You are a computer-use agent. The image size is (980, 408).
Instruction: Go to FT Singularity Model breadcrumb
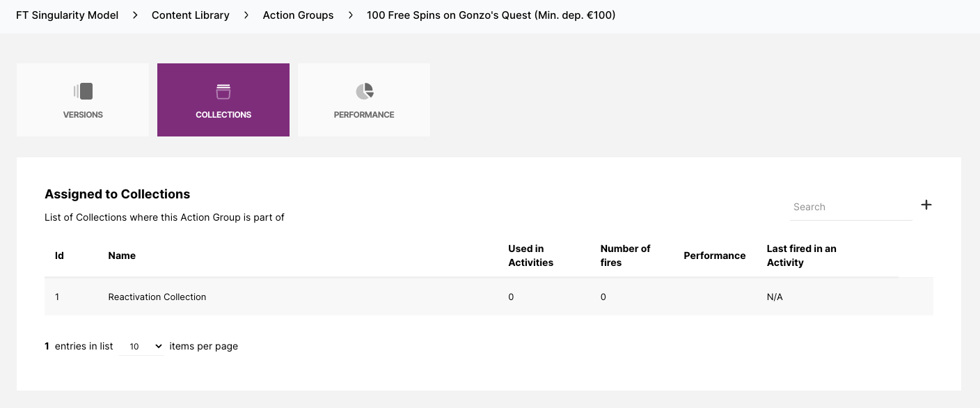pos(68,15)
